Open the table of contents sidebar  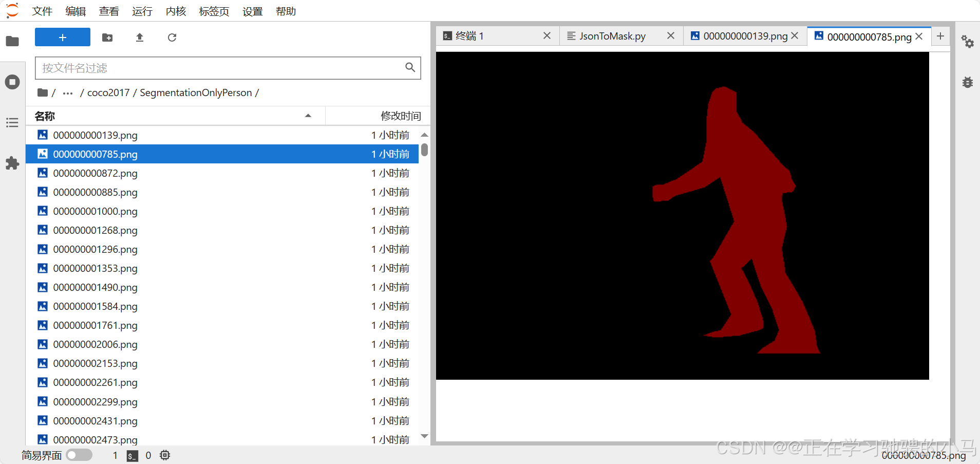12,122
